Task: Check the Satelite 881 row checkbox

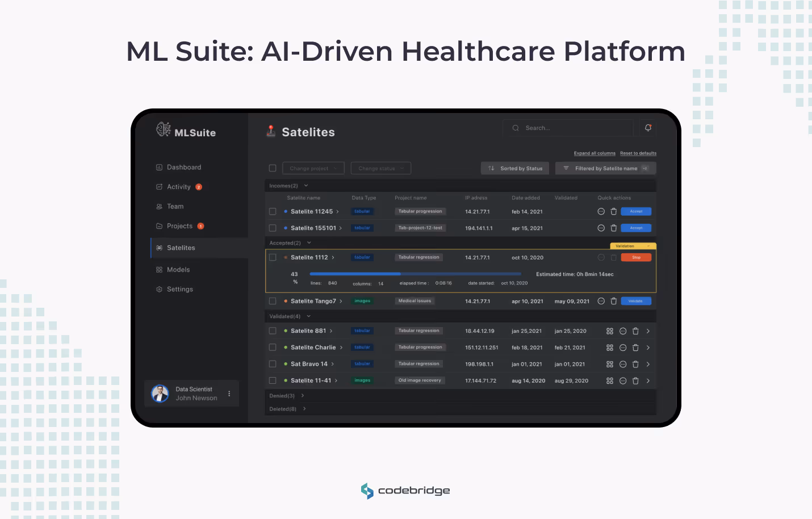Action: click(273, 330)
